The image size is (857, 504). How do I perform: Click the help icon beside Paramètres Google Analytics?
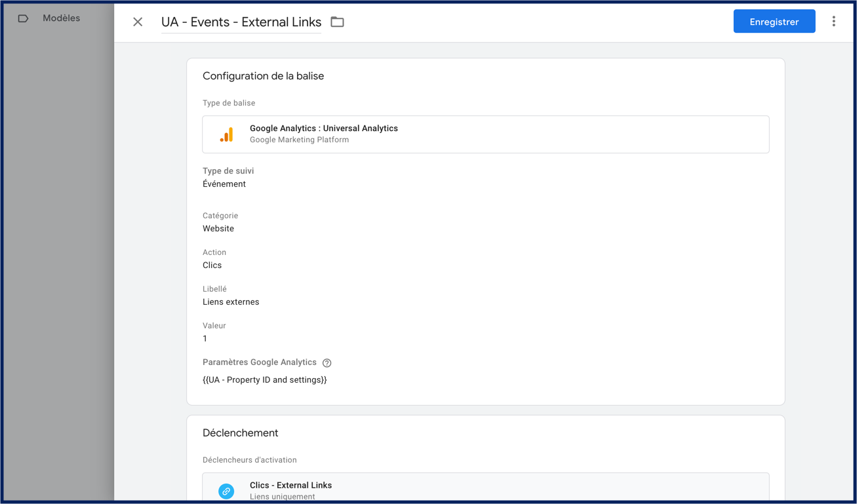click(x=327, y=362)
